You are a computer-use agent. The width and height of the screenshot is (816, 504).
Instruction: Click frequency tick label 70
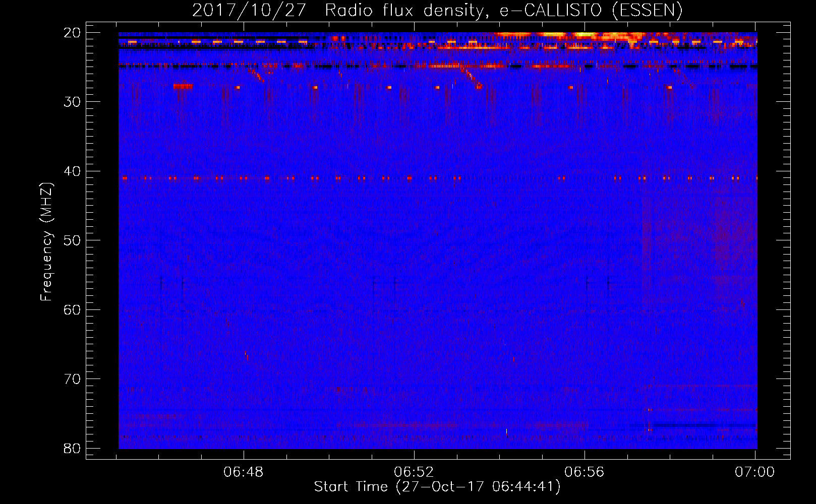(73, 379)
